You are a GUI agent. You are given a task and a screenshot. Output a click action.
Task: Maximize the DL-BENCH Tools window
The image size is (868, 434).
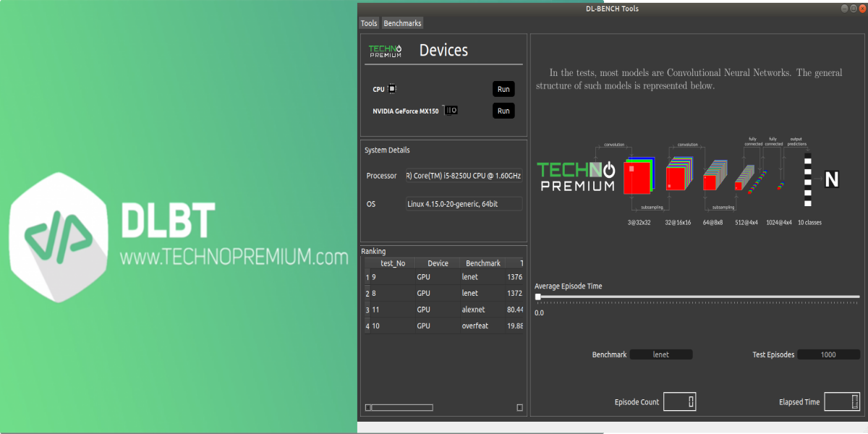tap(853, 9)
